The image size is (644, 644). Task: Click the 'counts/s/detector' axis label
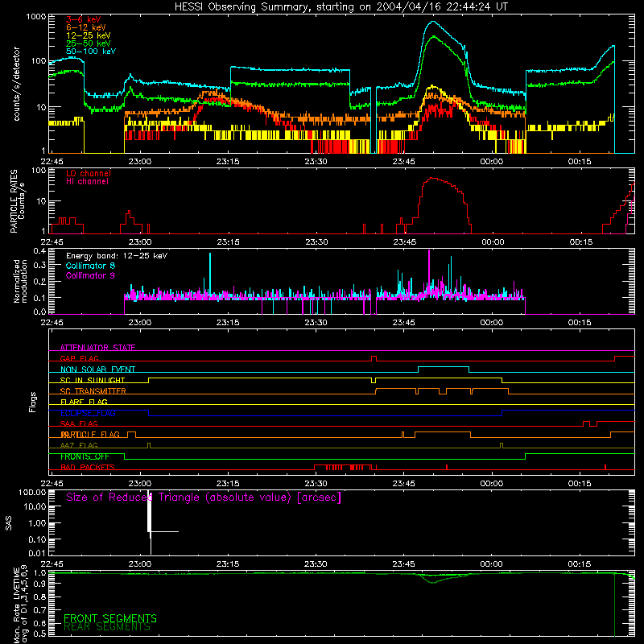point(17,84)
